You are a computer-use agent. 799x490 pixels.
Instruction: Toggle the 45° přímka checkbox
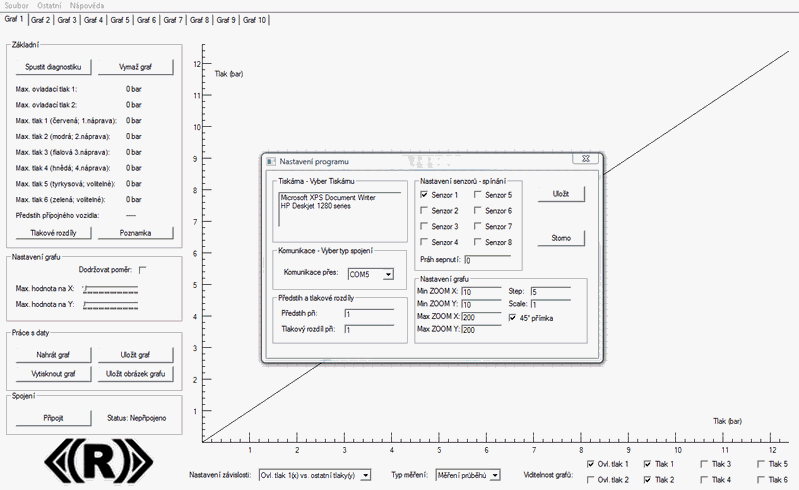512,318
